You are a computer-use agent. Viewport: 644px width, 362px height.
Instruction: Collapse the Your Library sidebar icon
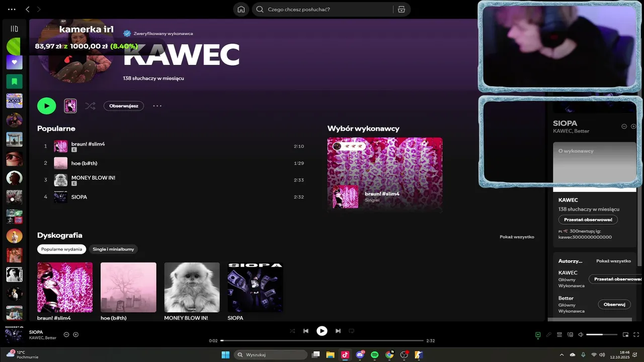pyautogui.click(x=14, y=29)
